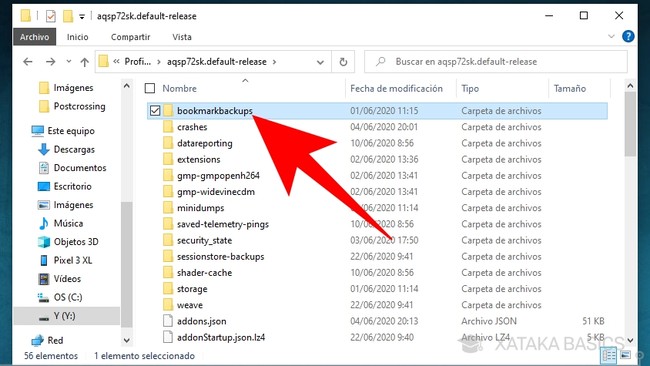Image resolution: width=650 pixels, height=366 pixels.
Task: Select Este equipo in the navigation pane
Action: coord(71,131)
